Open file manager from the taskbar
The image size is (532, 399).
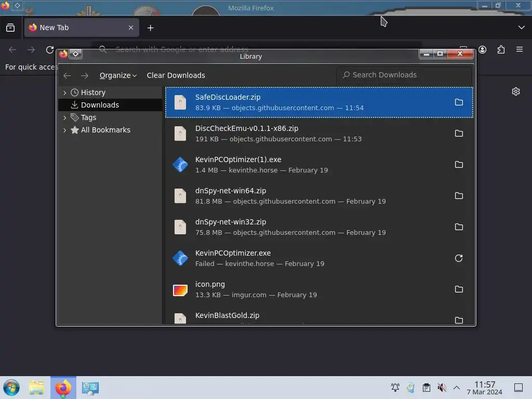click(36, 388)
